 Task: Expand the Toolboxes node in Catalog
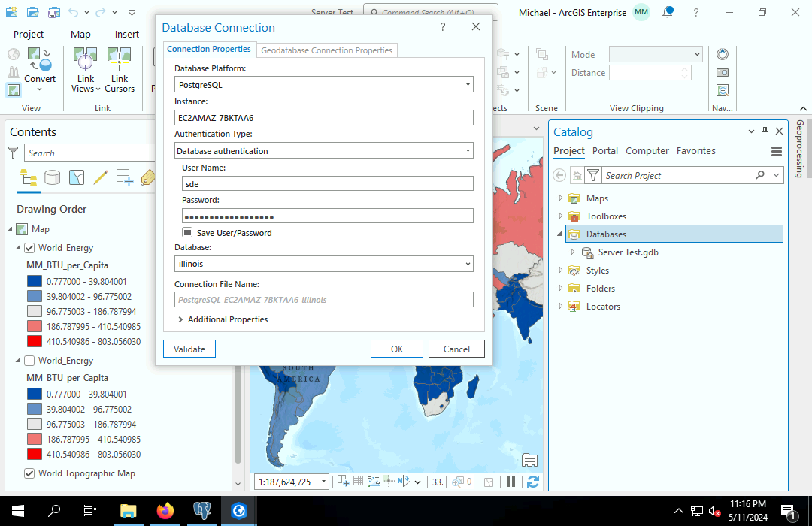point(560,216)
